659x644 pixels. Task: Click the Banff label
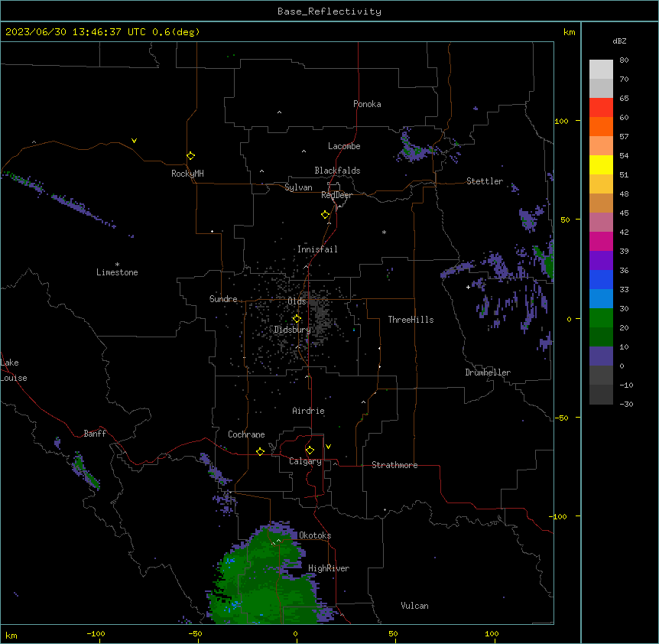[95, 434]
